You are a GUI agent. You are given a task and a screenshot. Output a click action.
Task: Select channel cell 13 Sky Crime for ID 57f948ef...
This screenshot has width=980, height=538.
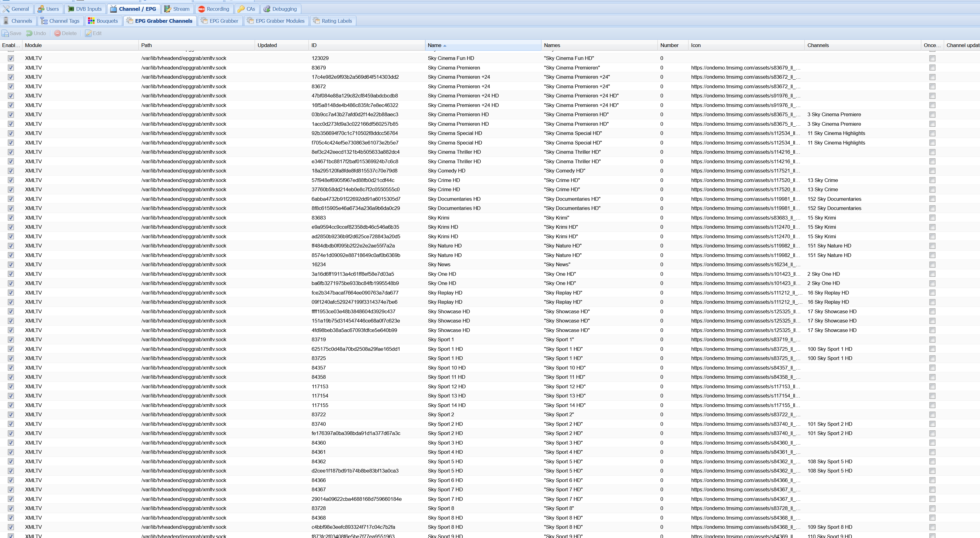[863, 180]
